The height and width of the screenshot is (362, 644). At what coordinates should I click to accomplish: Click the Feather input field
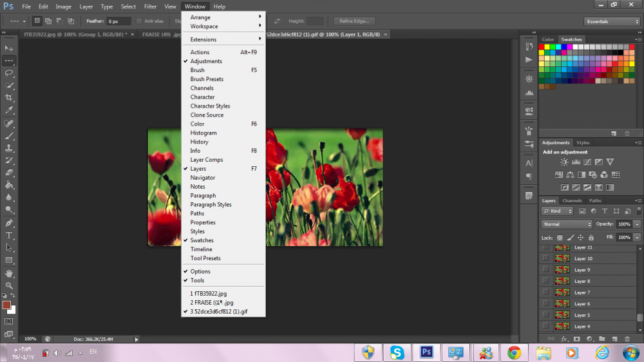click(118, 21)
